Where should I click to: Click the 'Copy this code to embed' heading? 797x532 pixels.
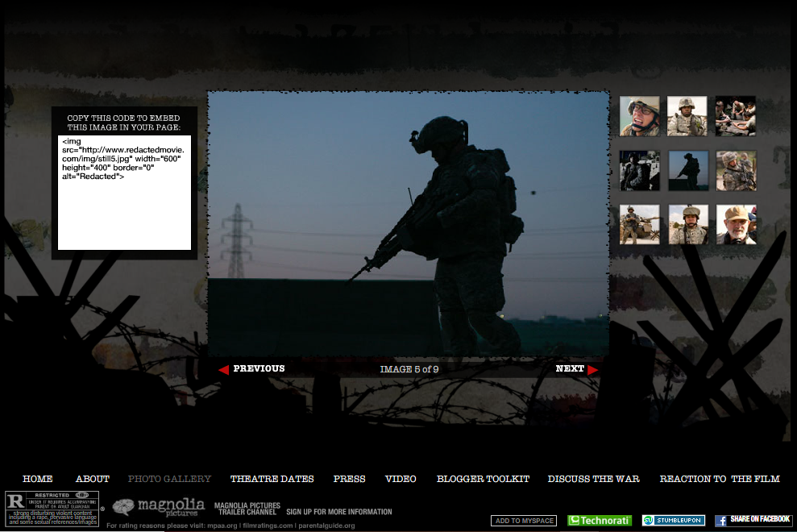pos(123,123)
